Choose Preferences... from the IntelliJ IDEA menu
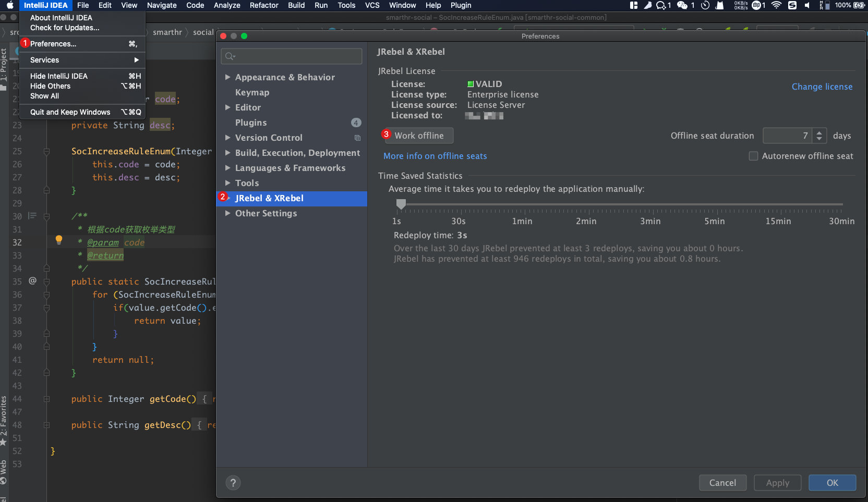This screenshot has width=868, height=502. [82, 44]
